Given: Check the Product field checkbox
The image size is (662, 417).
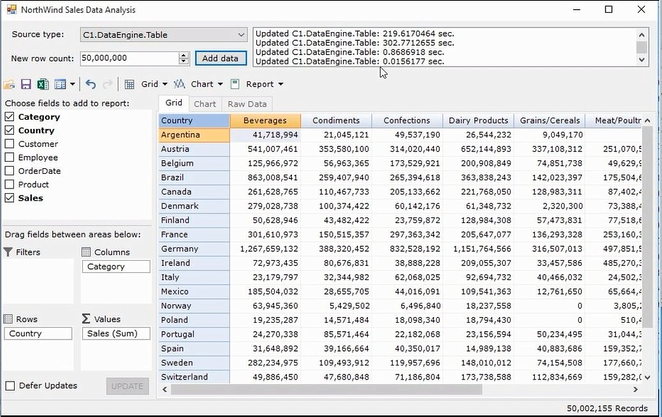Looking at the screenshot, I should (9, 184).
